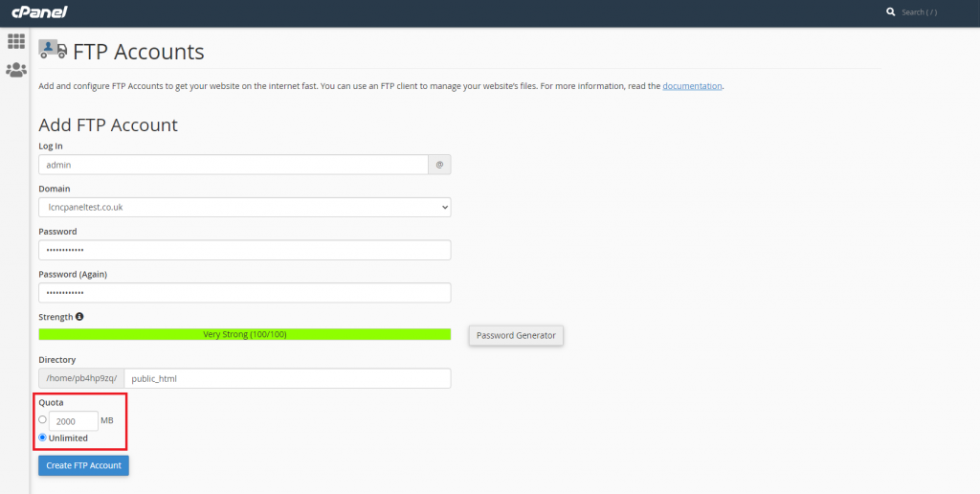Click into the Password field
This screenshot has height=494, width=980.
(x=244, y=250)
